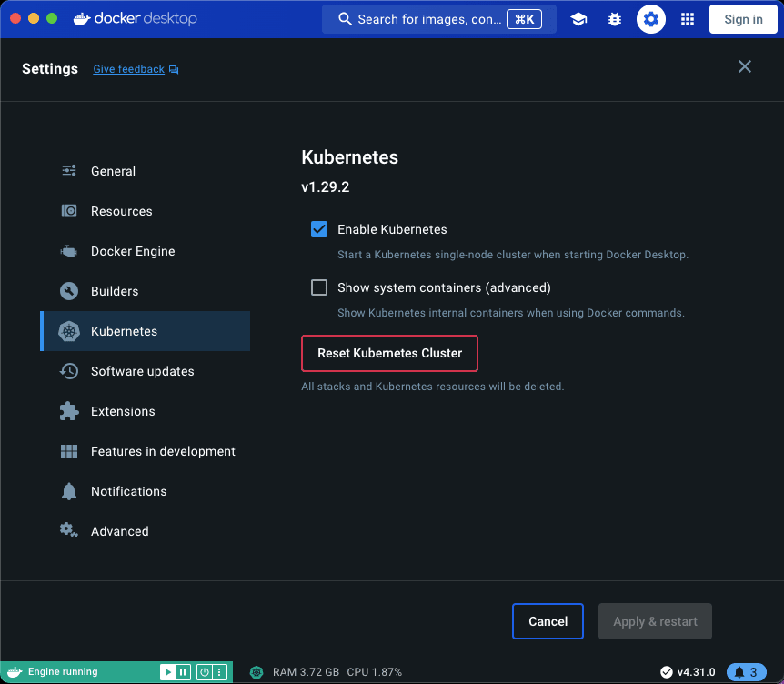Open the Troubleshoot bug icon
The height and width of the screenshot is (684, 784).
615,19
